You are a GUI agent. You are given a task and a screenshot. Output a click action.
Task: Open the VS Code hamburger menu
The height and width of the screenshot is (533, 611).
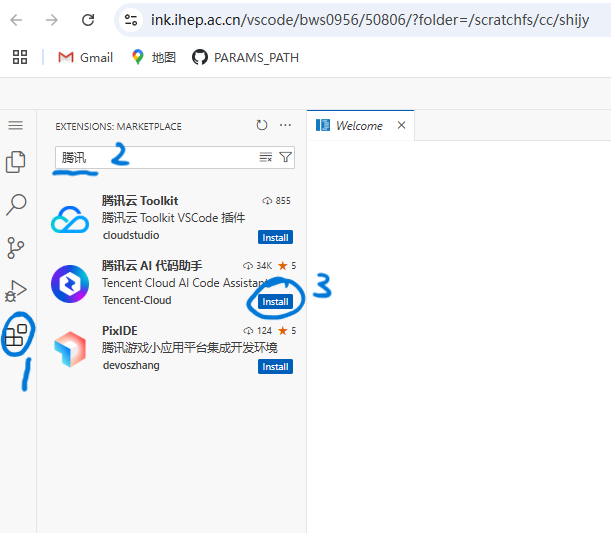pyautogui.click(x=16, y=125)
